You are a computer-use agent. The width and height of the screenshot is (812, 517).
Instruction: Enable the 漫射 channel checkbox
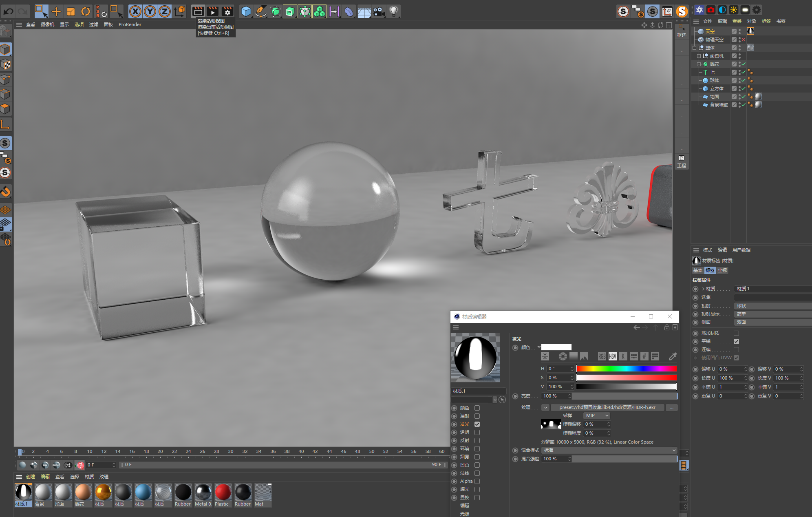click(477, 416)
